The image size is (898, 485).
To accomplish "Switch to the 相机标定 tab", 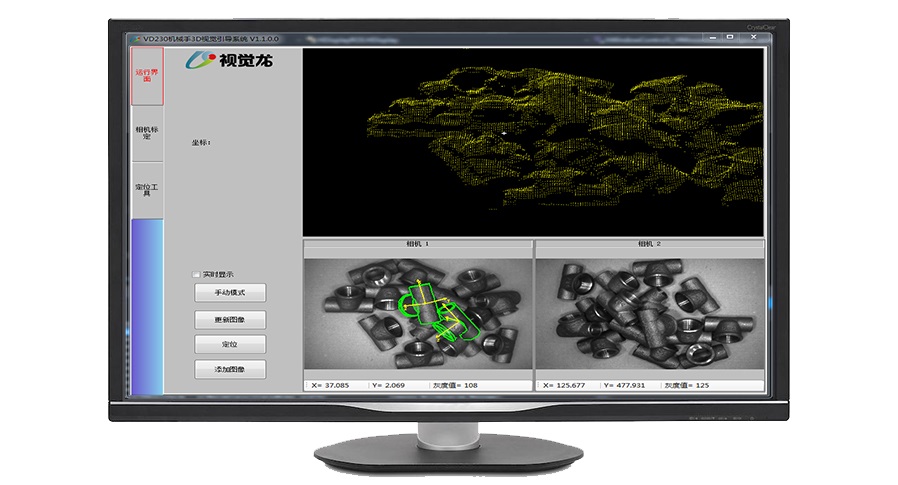I will point(147,133).
